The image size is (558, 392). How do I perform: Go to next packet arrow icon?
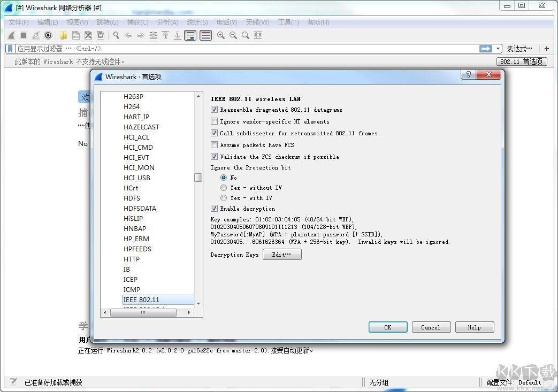141,35
